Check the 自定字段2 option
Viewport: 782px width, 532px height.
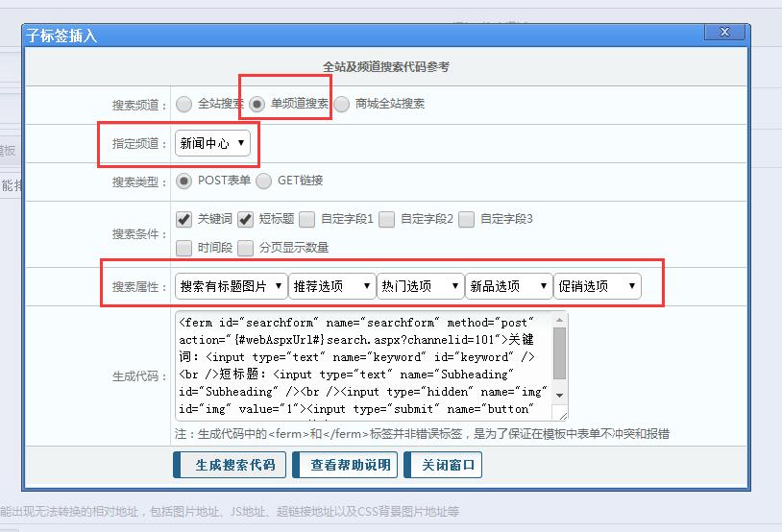pyautogui.click(x=386, y=219)
